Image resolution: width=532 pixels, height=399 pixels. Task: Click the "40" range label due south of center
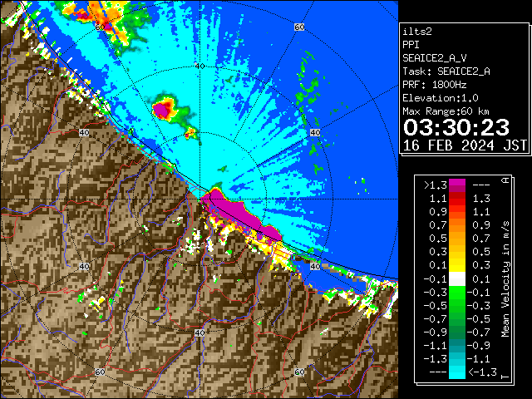click(199, 332)
